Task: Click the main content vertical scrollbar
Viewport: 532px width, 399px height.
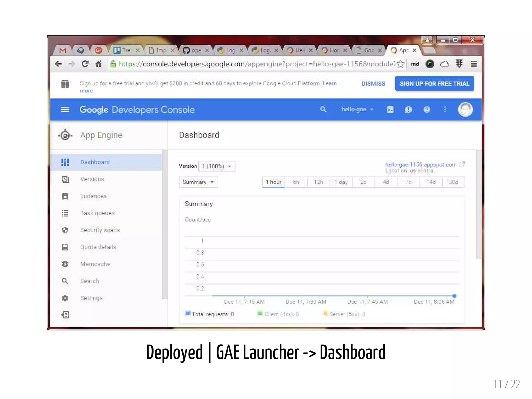Action: [479, 205]
